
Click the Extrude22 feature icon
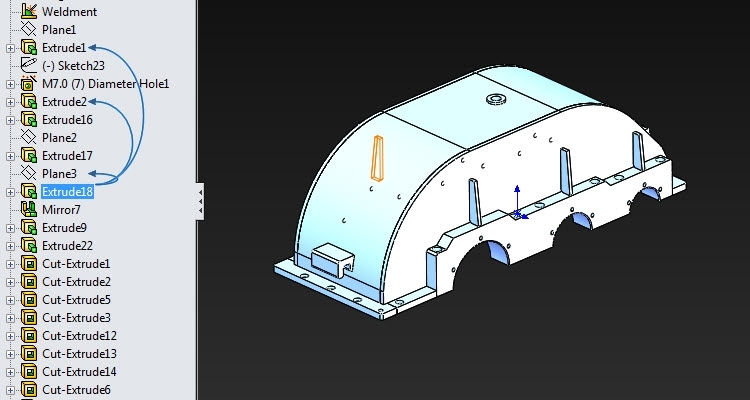pos(29,246)
